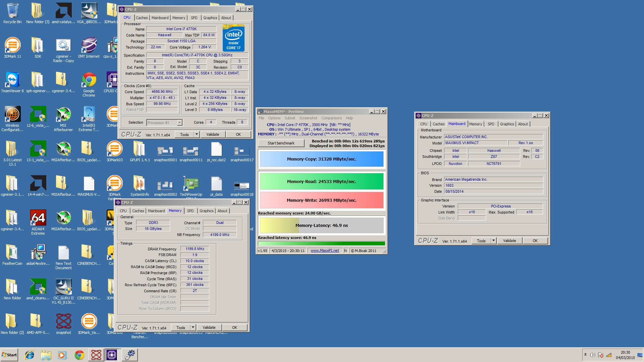
Task: Click the network signal tray icon
Action: (x=609, y=355)
